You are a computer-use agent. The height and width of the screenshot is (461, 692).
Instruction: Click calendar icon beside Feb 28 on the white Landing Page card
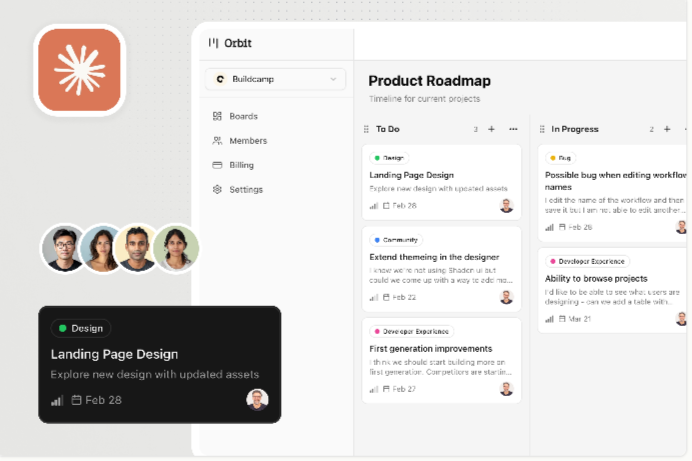pos(386,206)
